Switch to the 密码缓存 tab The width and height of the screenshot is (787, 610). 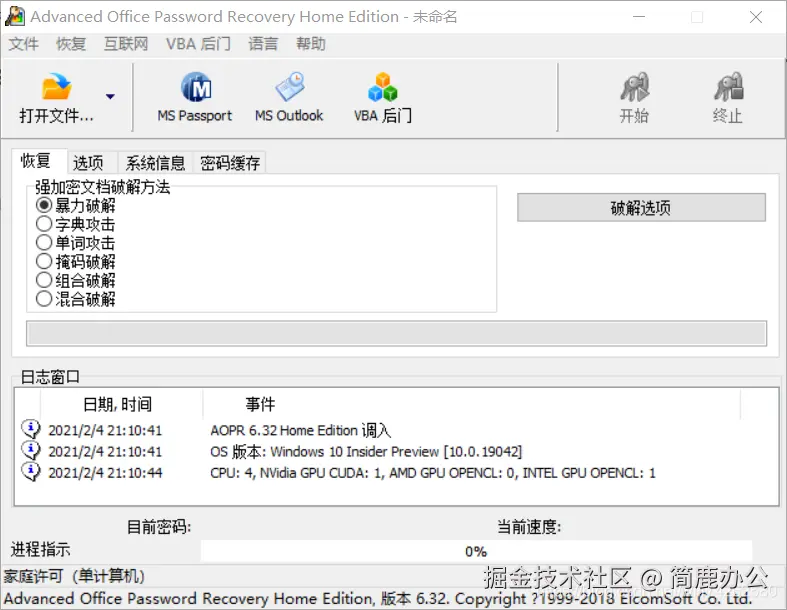point(230,163)
